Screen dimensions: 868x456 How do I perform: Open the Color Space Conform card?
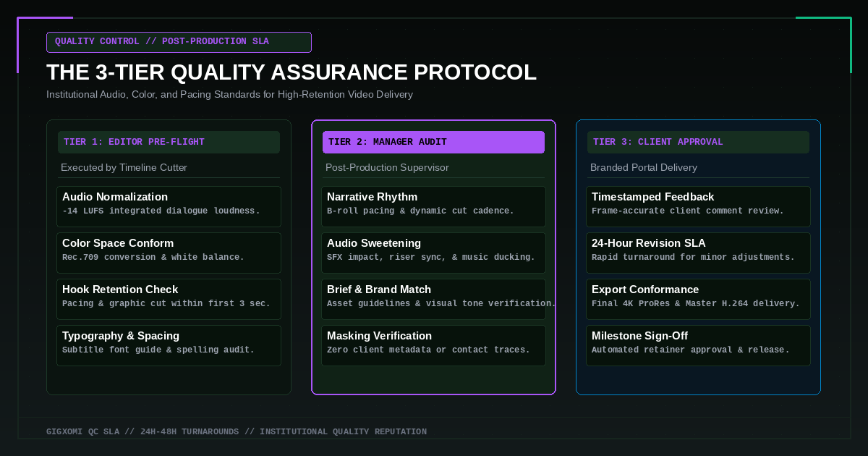pyautogui.click(x=169, y=253)
